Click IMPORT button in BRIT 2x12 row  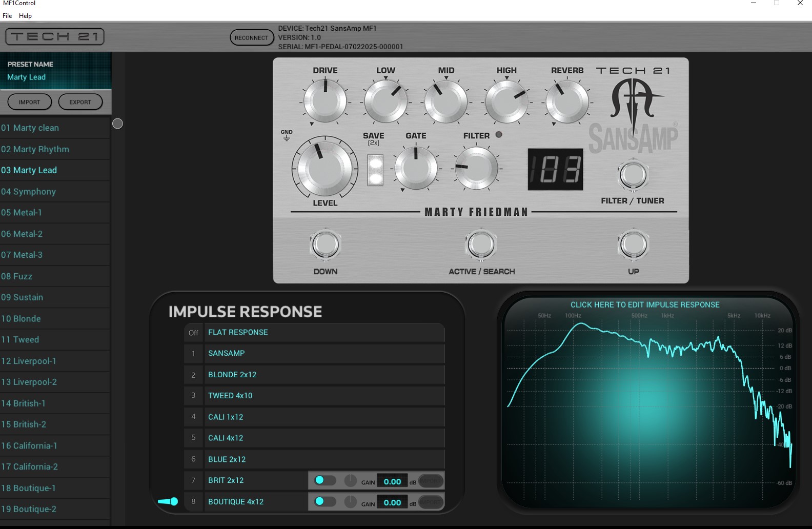coord(431,481)
